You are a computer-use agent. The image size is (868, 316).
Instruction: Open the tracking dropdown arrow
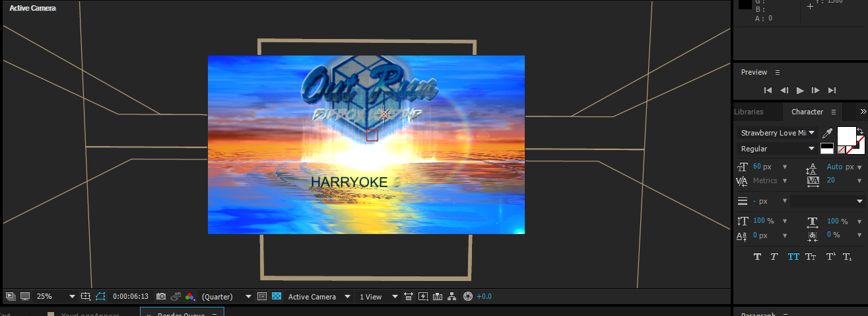[x=861, y=180]
